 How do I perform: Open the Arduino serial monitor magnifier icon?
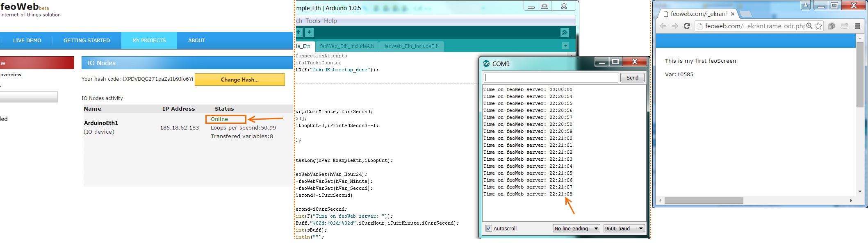pyautogui.click(x=565, y=33)
